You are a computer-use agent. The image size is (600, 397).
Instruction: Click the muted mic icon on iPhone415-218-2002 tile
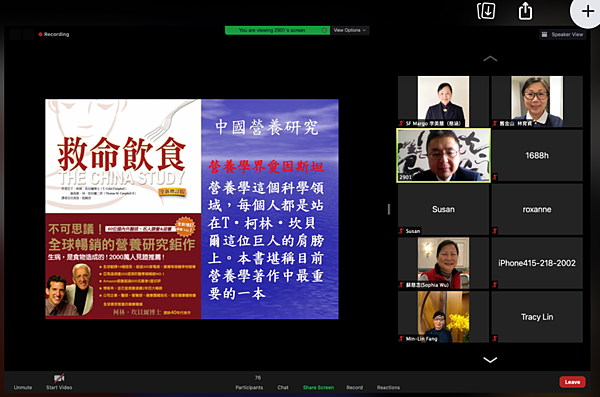click(x=495, y=284)
